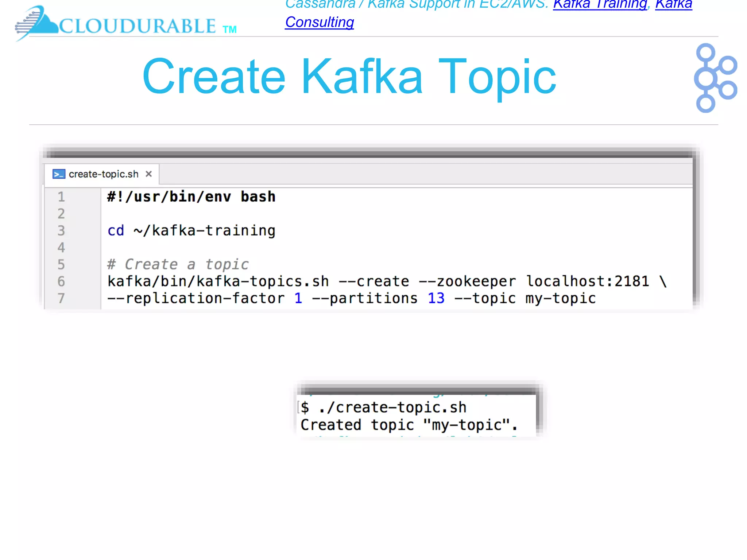Click the './create-topic.sh' terminal command

[392, 408]
